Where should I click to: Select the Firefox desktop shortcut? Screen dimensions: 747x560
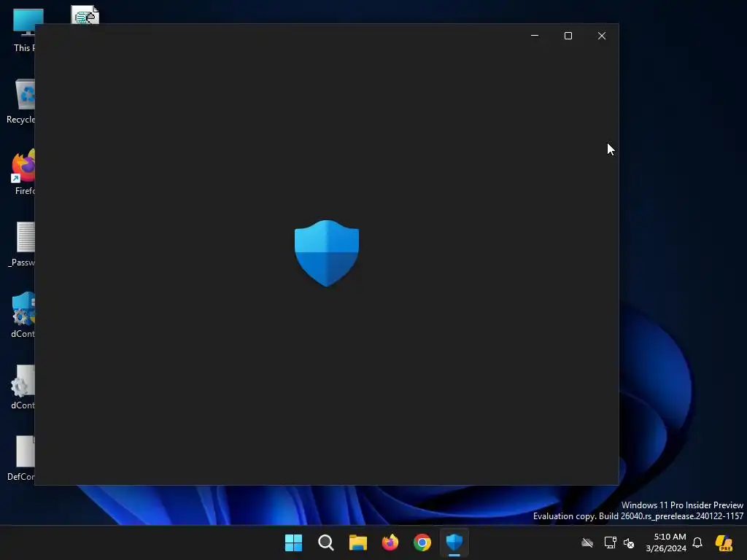click(x=23, y=172)
